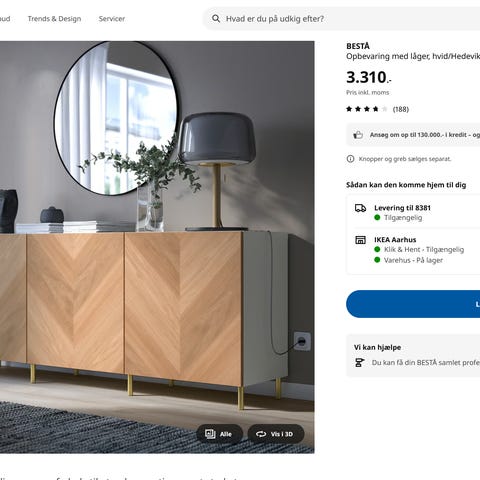
Task: Open the star rating reviews (188)
Action: pos(377,109)
